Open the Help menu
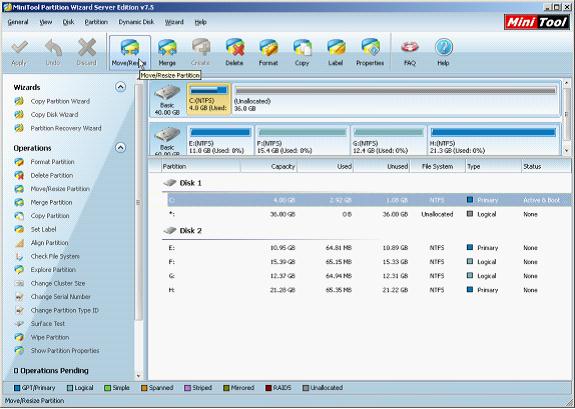The height and width of the screenshot is (409, 575). (201, 22)
